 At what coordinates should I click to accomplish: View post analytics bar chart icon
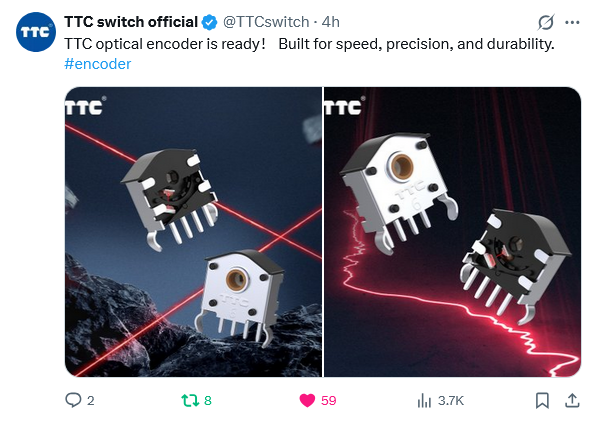[x=424, y=400]
